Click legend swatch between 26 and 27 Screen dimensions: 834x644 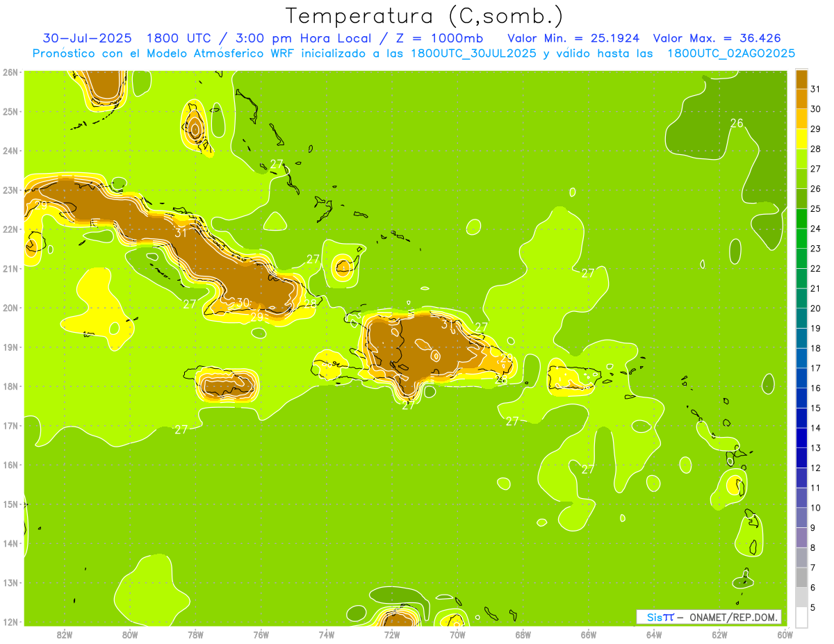coord(801,179)
